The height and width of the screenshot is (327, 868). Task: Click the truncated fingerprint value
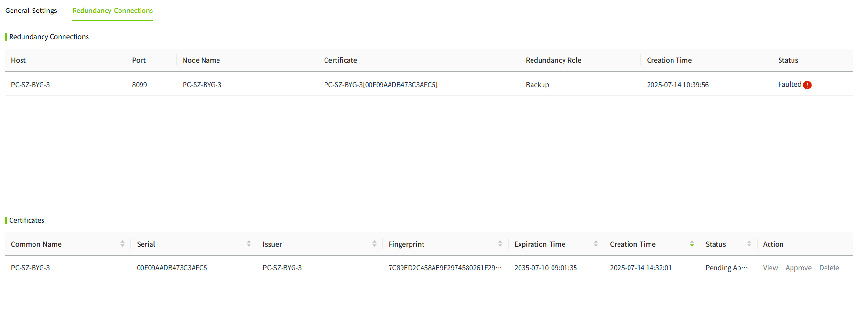445,268
